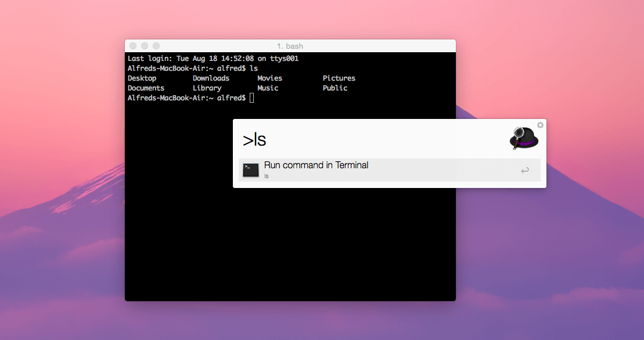The height and width of the screenshot is (340, 644).
Task: Click the Alfred bowler hat logo
Action: click(524, 138)
